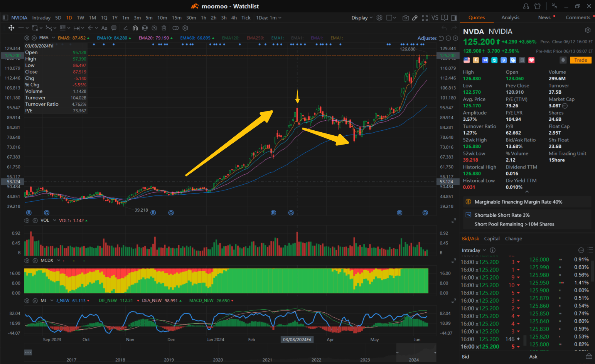
Task: Collapse quote details with chevron
Action: tap(527, 192)
